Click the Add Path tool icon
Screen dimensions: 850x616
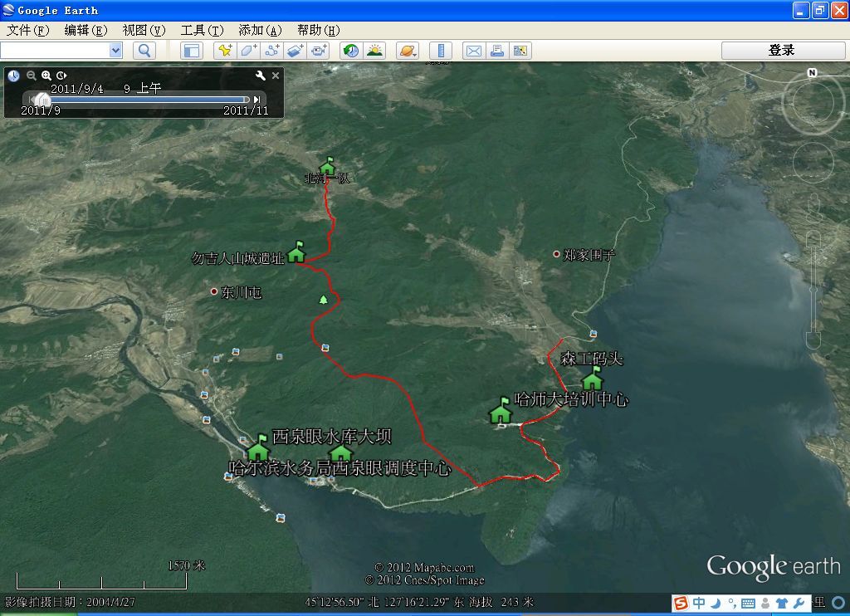click(x=272, y=51)
